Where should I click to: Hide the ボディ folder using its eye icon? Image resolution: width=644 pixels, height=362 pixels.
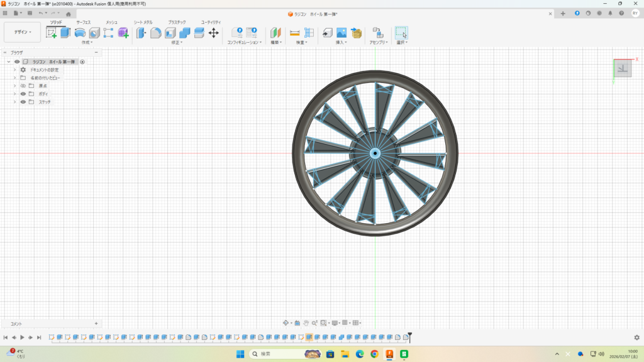tap(23, 94)
